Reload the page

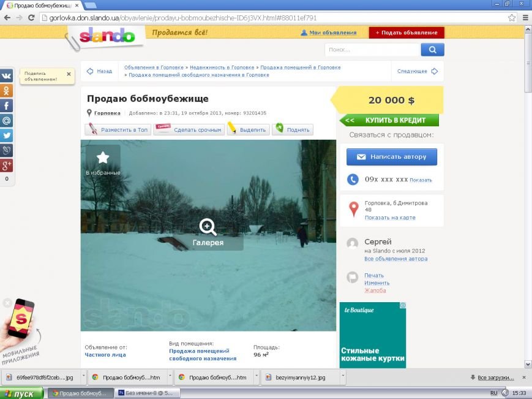click(31, 18)
